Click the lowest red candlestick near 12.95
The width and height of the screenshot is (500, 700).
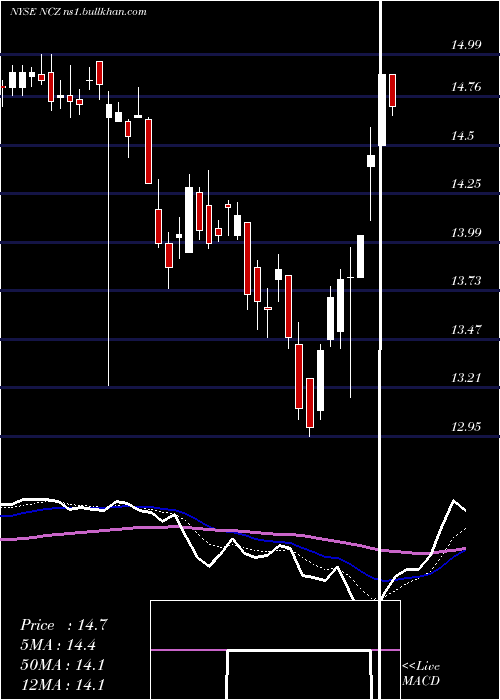tap(310, 403)
